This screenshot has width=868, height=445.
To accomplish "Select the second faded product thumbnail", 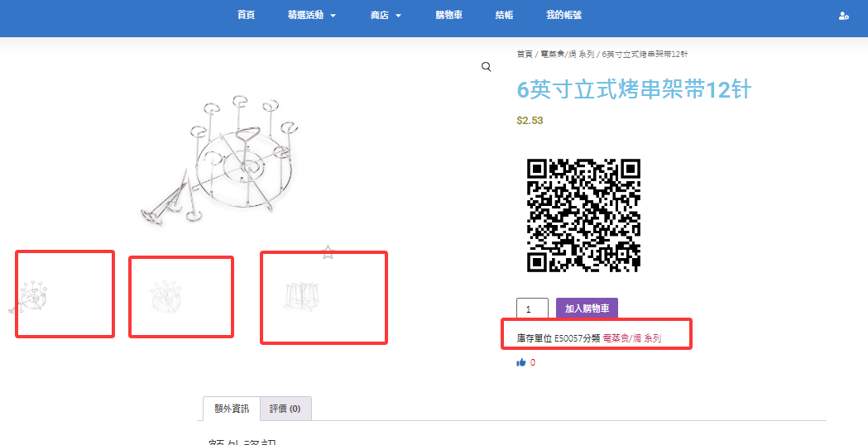I will [165, 296].
